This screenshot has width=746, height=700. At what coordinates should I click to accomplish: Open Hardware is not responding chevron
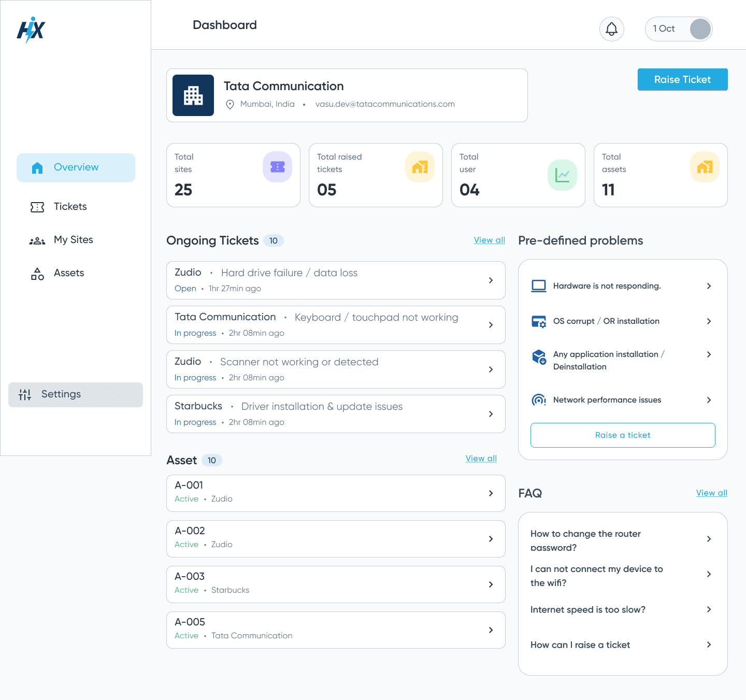709,286
